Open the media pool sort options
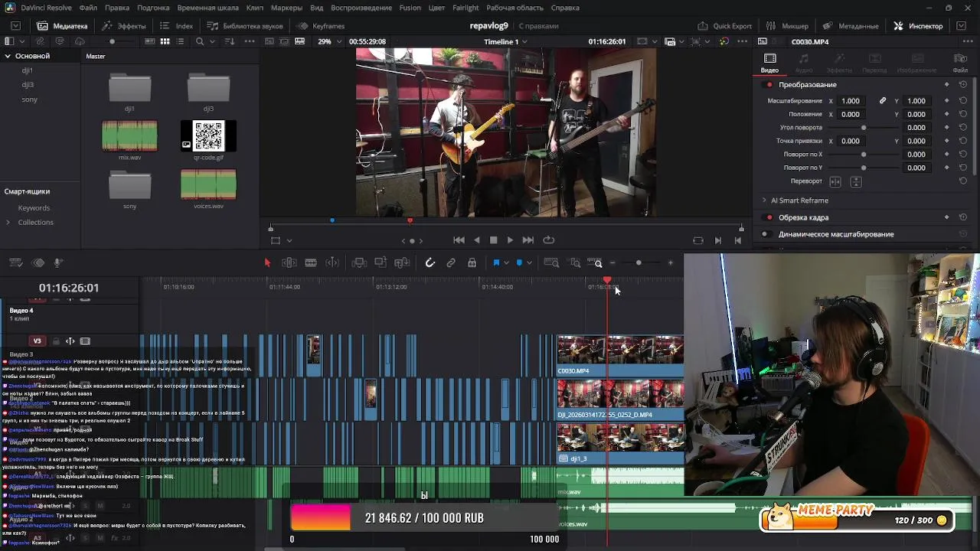The image size is (980, 551). pyautogui.click(x=228, y=41)
